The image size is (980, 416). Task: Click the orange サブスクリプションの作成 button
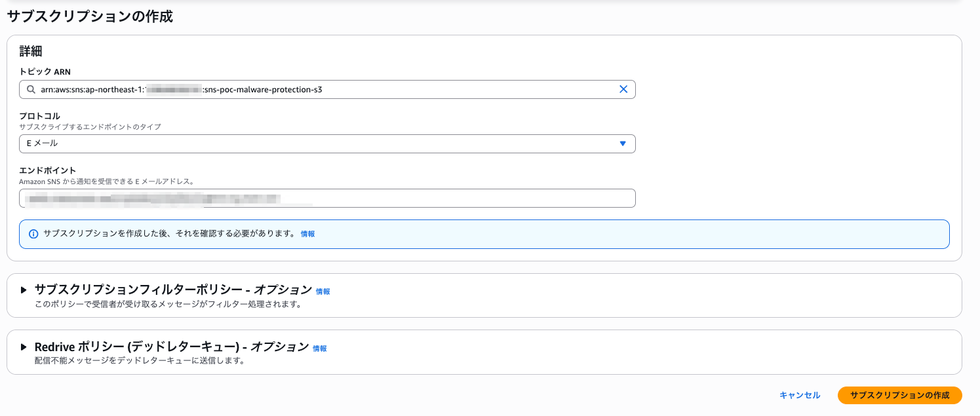click(x=899, y=395)
